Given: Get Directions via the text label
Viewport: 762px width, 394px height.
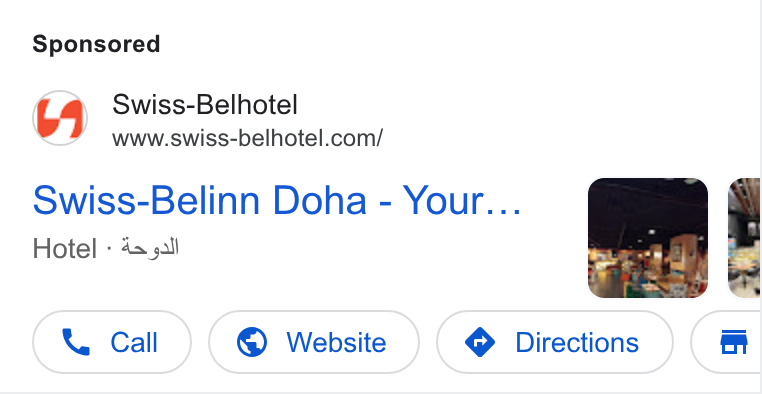Looking at the screenshot, I should (577, 343).
